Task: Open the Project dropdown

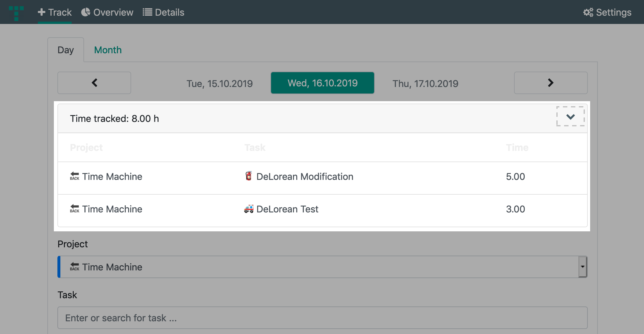Action: coord(323,267)
